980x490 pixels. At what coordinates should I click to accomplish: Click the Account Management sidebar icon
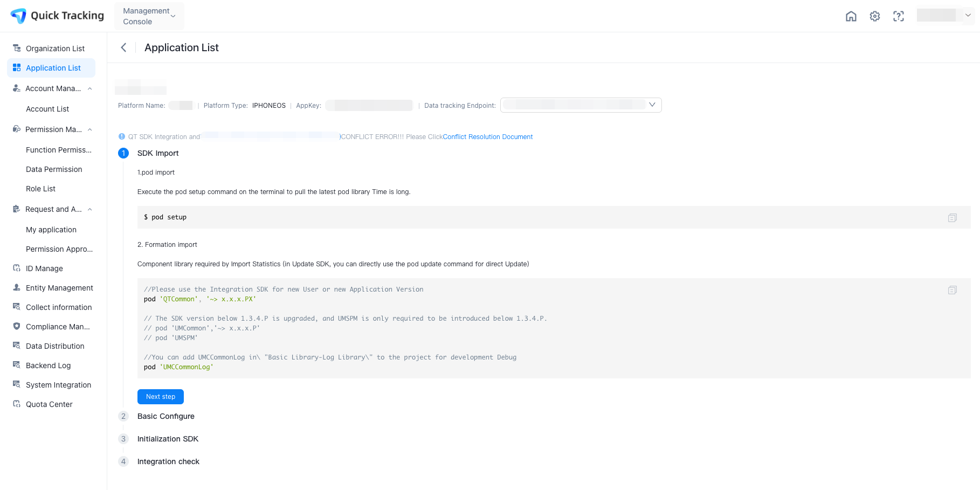(17, 88)
